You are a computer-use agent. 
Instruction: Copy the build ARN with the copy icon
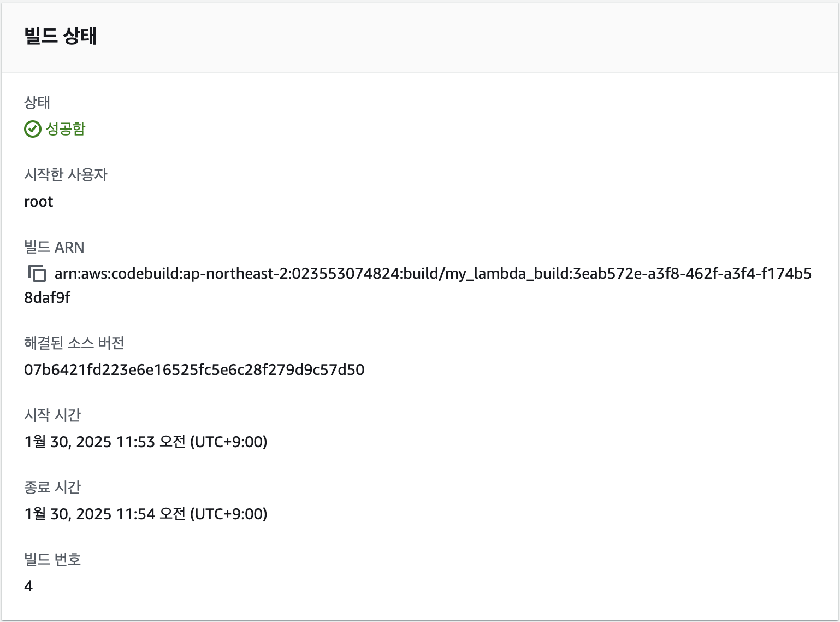point(37,273)
